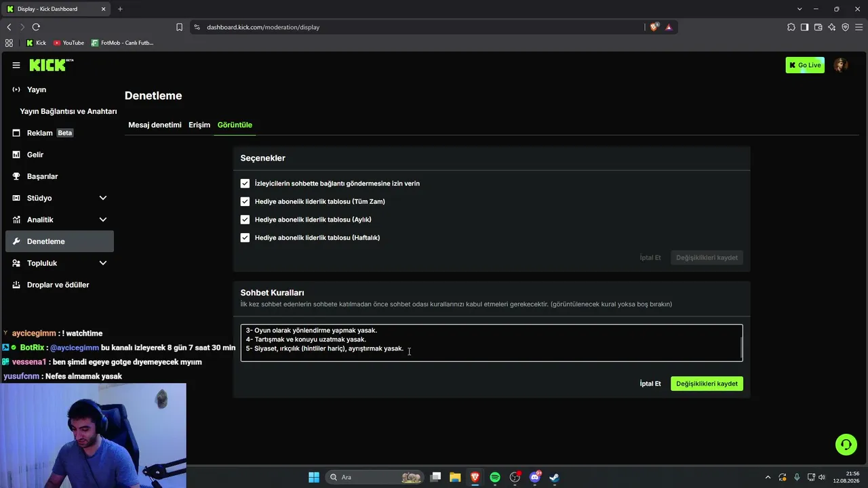Open the hamburger menu next to Kick logo
The image size is (868, 488).
coord(16,65)
